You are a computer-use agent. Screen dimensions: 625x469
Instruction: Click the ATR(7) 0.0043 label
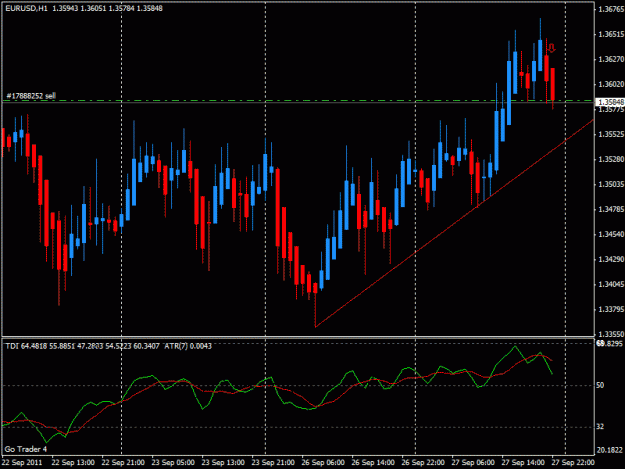coord(189,346)
